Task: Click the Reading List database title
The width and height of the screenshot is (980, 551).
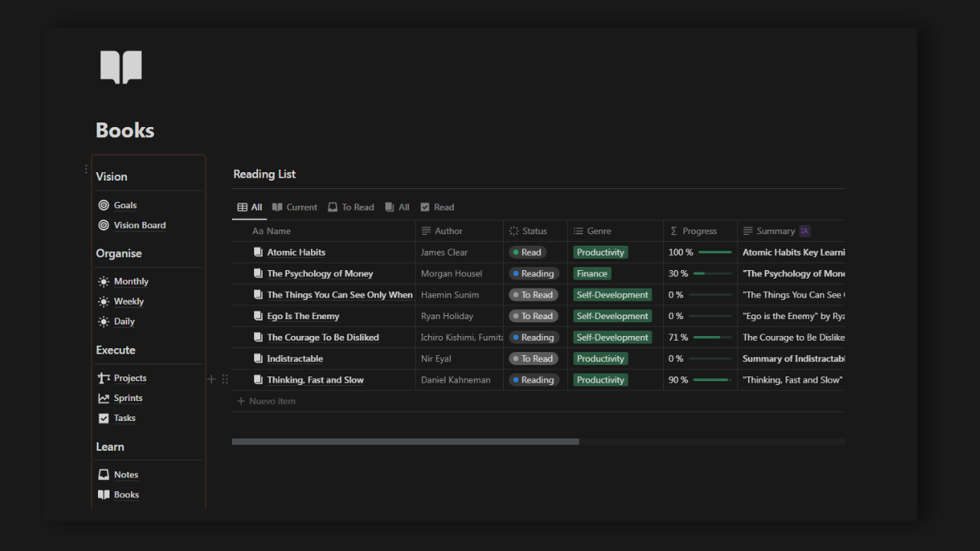Action: coord(264,174)
